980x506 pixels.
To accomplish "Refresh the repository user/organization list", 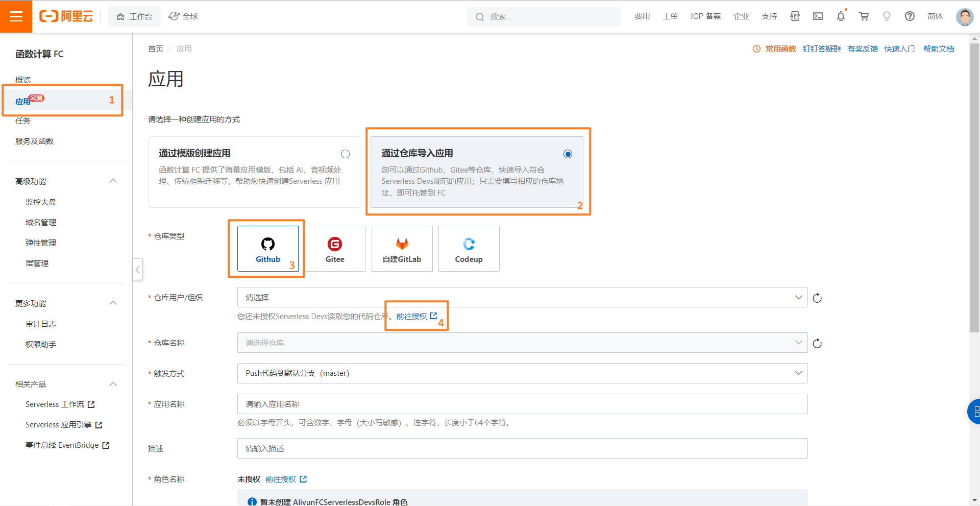I will (817, 298).
